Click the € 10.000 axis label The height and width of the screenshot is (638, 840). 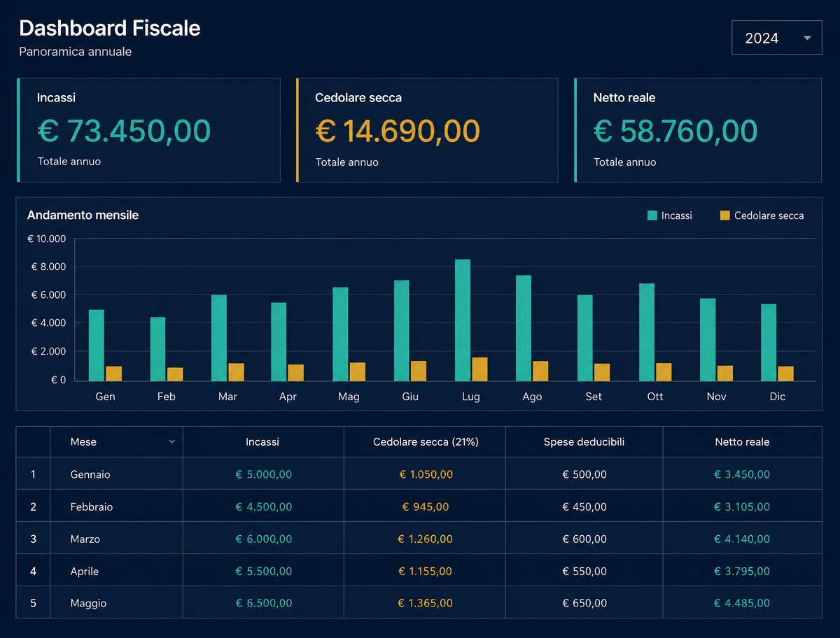[46, 239]
